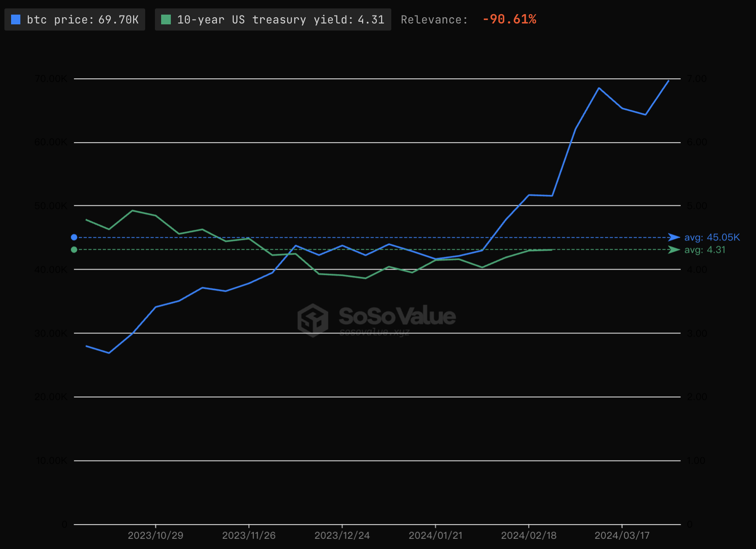Select the avg: 4.31 label

coord(705,250)
